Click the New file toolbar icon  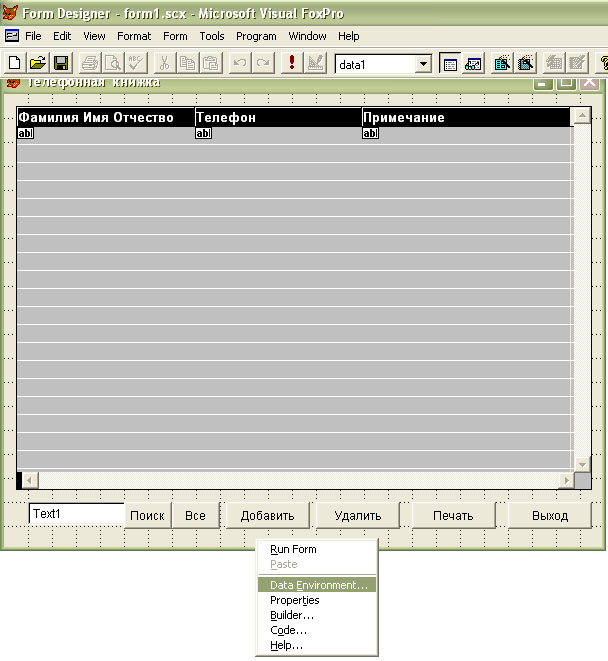tap(15, 63)
